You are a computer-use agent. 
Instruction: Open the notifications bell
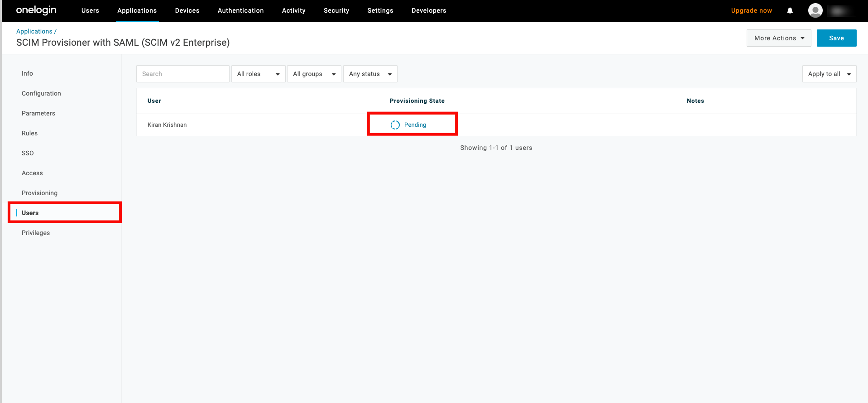[790, 10]
